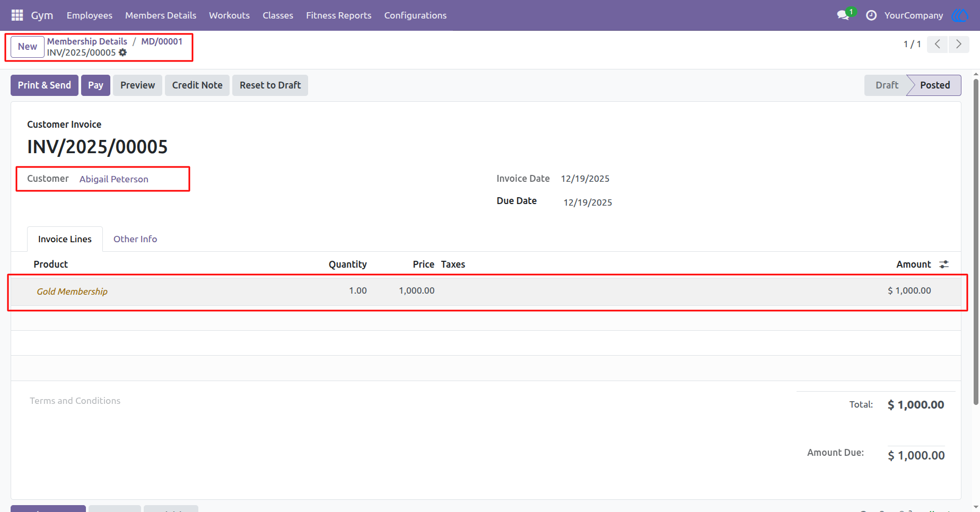Open the activities clock icon
980x512 pixels.
[871, 15]
